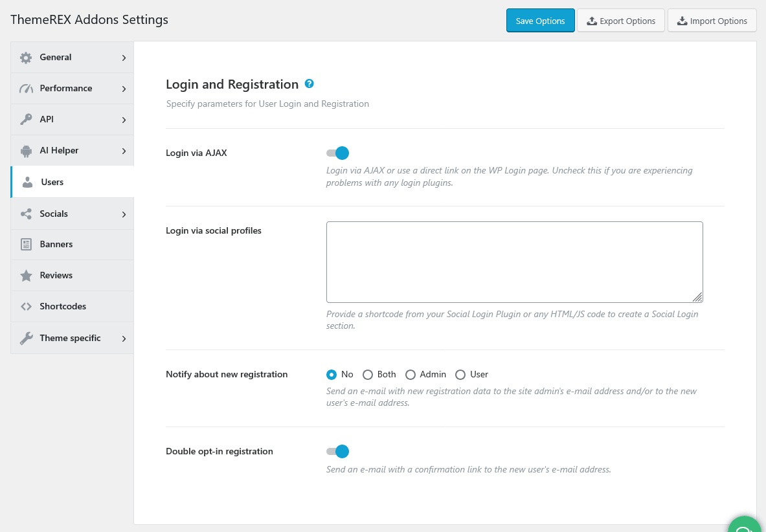The image size is (766, 532).
Task: Click the Shortcodes code brackets icon
Action: [x=26, y=307]
